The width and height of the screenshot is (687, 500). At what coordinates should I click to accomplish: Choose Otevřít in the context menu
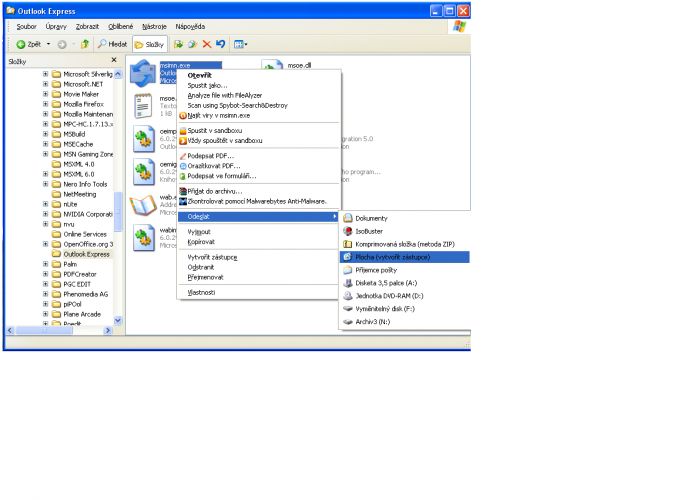point(259,75)
